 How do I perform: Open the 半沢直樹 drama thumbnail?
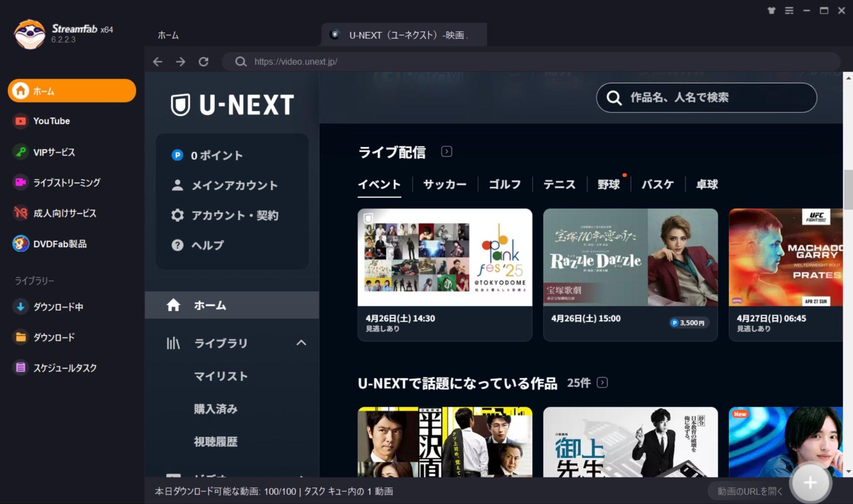(x=445, y=442)
